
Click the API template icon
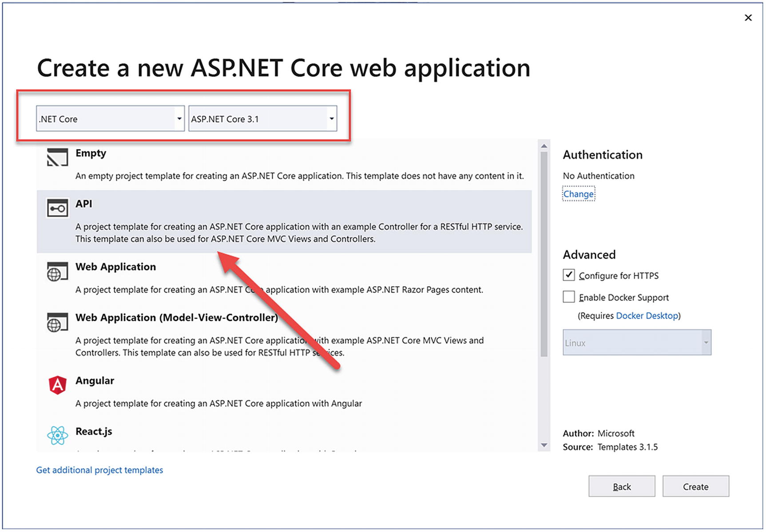(x=58, y=208)
